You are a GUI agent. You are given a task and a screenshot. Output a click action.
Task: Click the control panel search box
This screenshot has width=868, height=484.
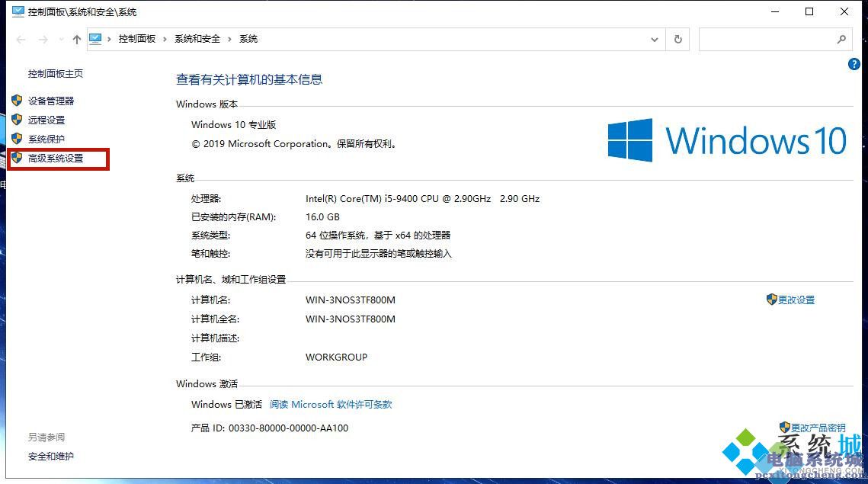(x=775, y=40)
